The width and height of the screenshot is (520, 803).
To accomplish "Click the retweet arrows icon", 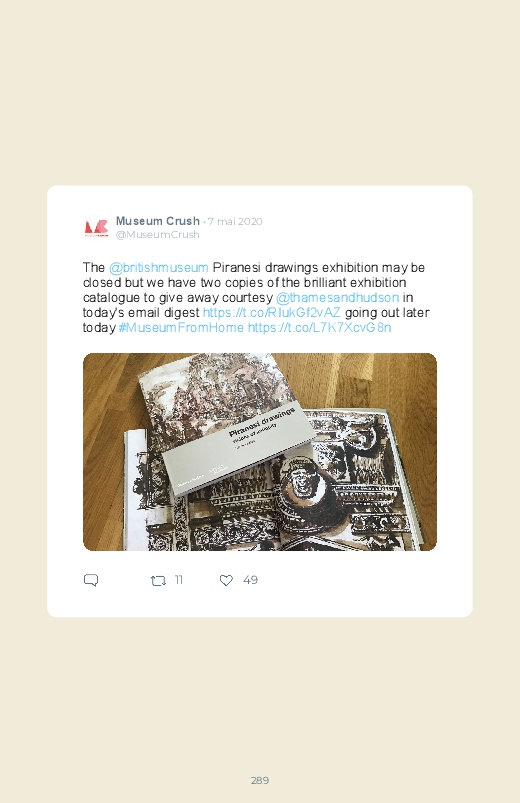I will tap(158, 580).
